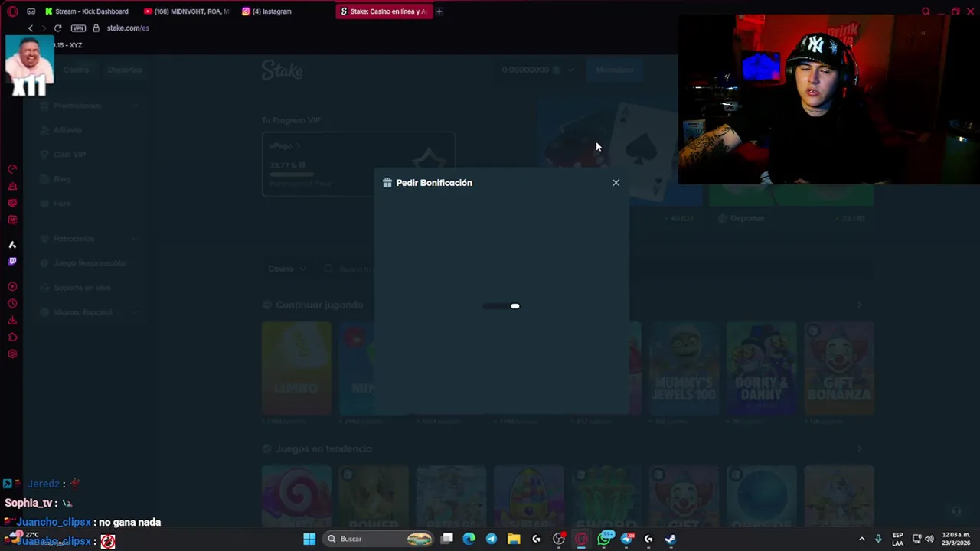Expand the Idioma: Español language dropdown
The image size is (980, 551).
(91, 312)
